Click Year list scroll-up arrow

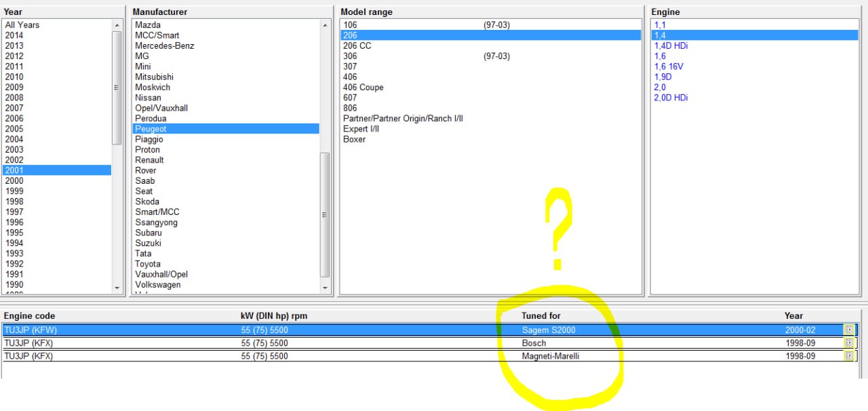coord(117,25)
